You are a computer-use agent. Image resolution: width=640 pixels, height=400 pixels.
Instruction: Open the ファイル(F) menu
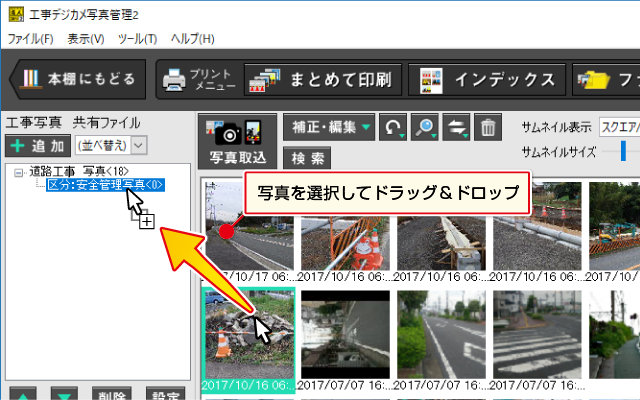click(30, 39)
